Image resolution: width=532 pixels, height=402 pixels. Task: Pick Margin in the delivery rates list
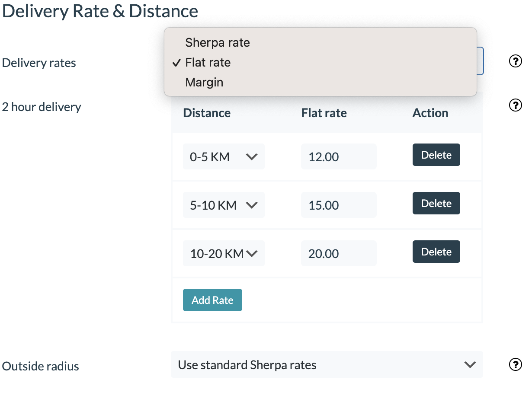point(204,82)
